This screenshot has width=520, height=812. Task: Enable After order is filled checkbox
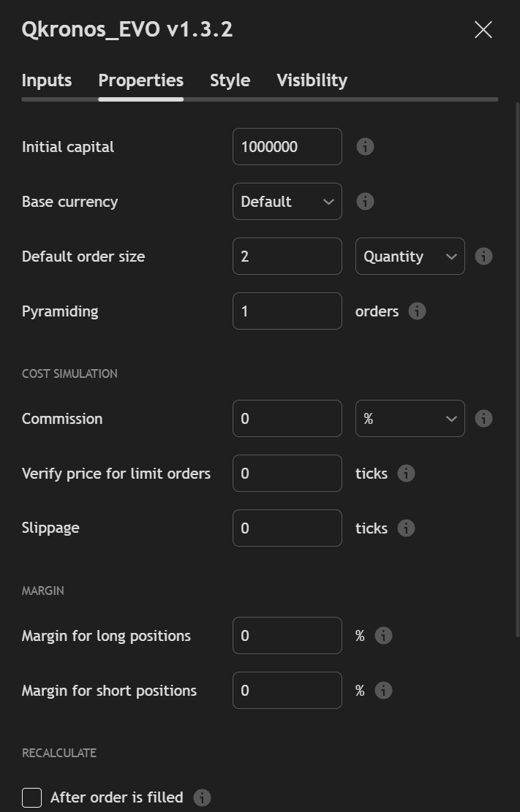click(32, 797)
